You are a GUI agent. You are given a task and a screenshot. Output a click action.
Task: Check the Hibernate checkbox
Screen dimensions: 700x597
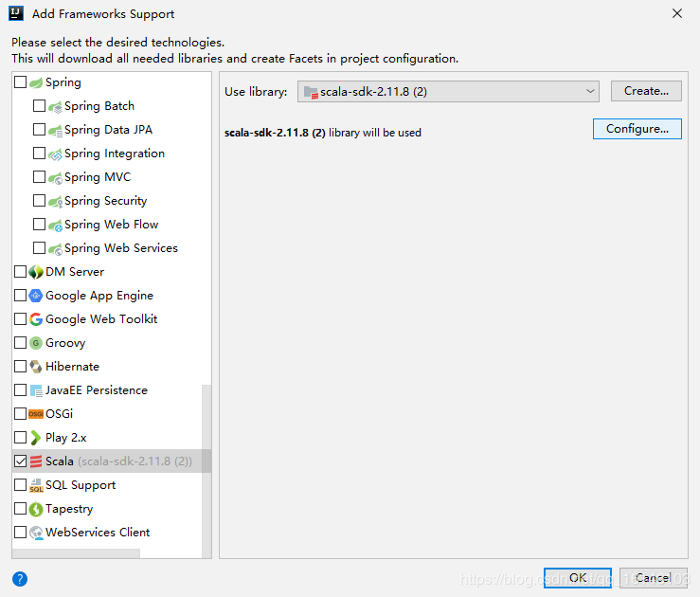pos(20,366)
